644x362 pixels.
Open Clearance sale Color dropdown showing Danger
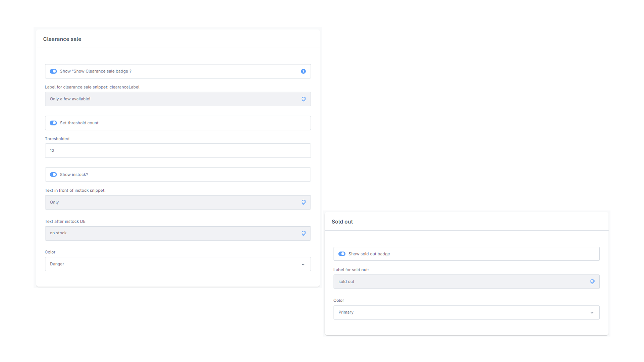tap(178, 264)
